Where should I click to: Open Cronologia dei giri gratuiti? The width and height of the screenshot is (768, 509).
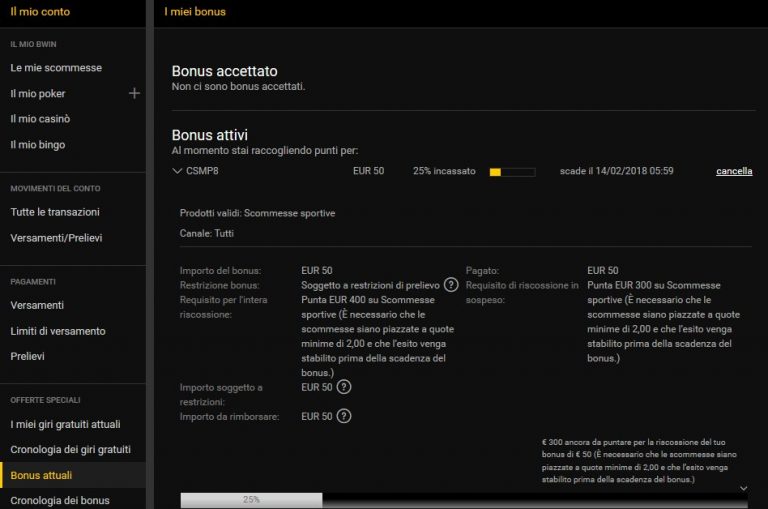[x=70, y=449]
